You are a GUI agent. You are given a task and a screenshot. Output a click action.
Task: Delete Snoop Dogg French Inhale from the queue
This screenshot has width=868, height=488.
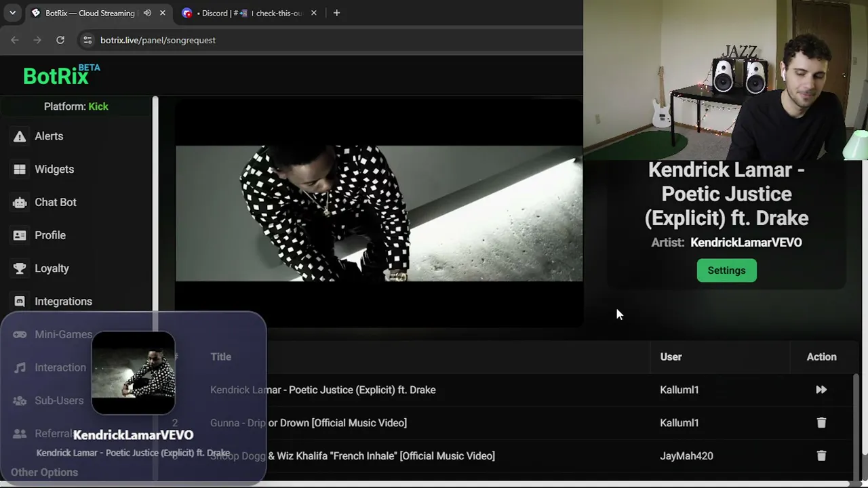pos(821,456)
